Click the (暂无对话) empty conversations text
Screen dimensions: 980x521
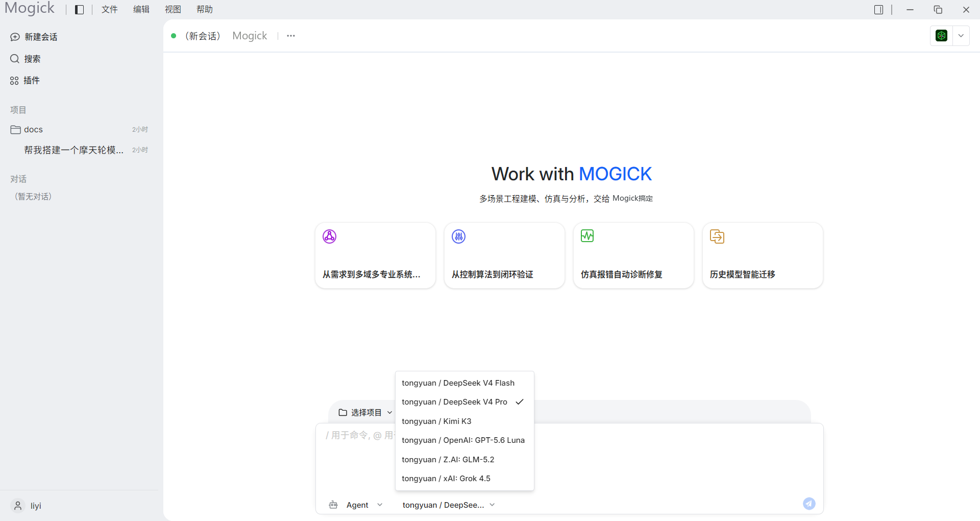point(33,197)
